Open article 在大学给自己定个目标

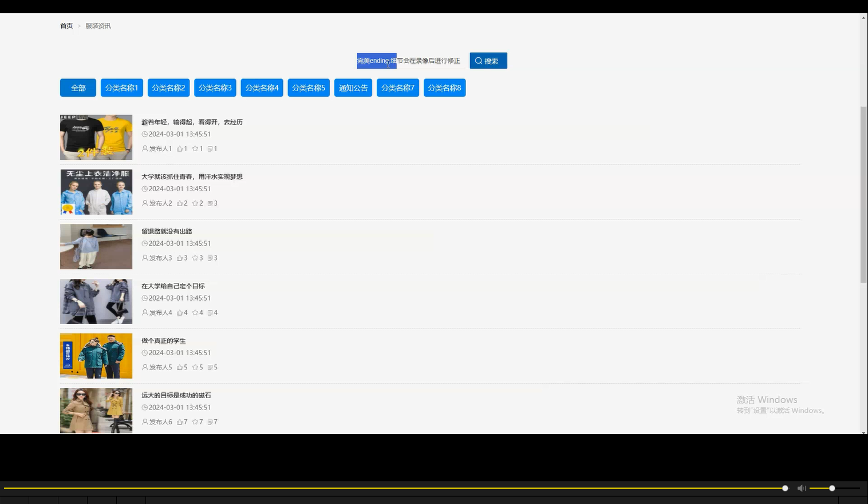coord(173,286)
